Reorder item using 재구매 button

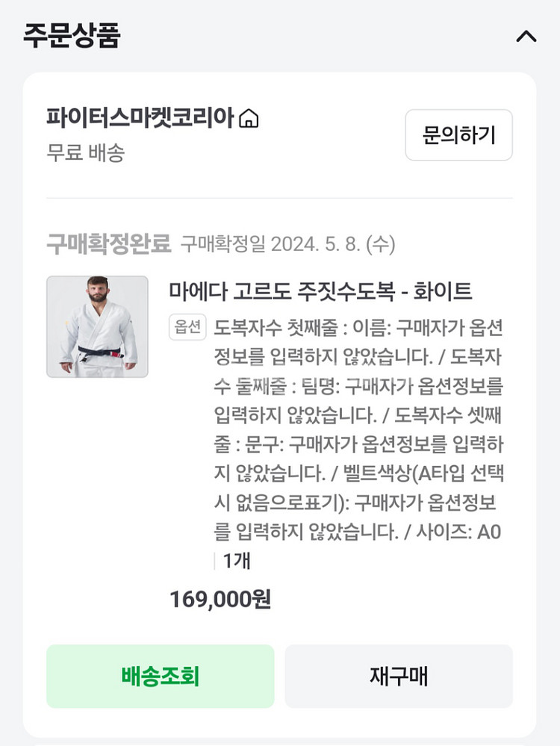coord(399,677)
